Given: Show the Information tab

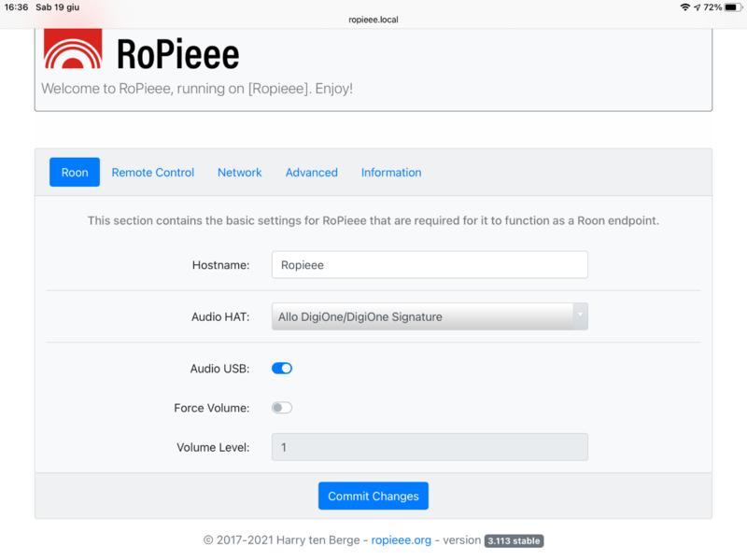Looking at the screenshot, I should pos(391,173).
